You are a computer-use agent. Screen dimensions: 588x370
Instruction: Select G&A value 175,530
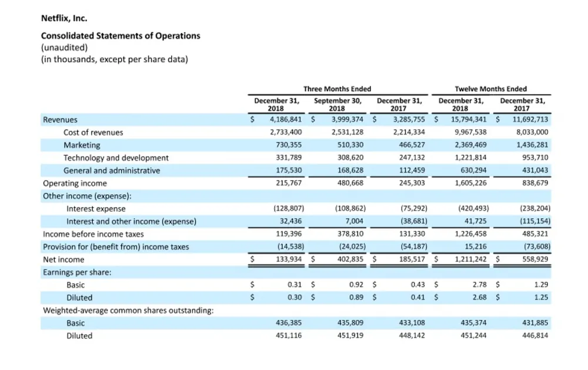[x=289, y=171]
